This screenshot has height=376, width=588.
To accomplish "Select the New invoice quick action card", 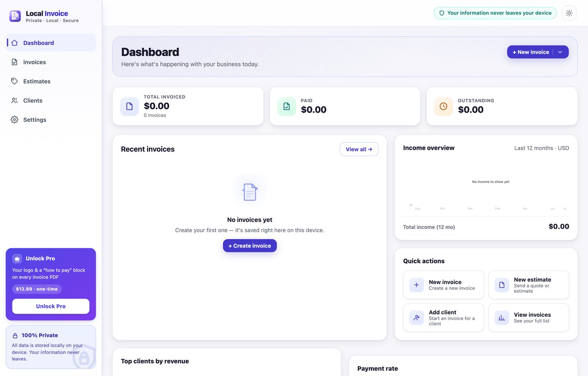I will [x=444, y=285].
